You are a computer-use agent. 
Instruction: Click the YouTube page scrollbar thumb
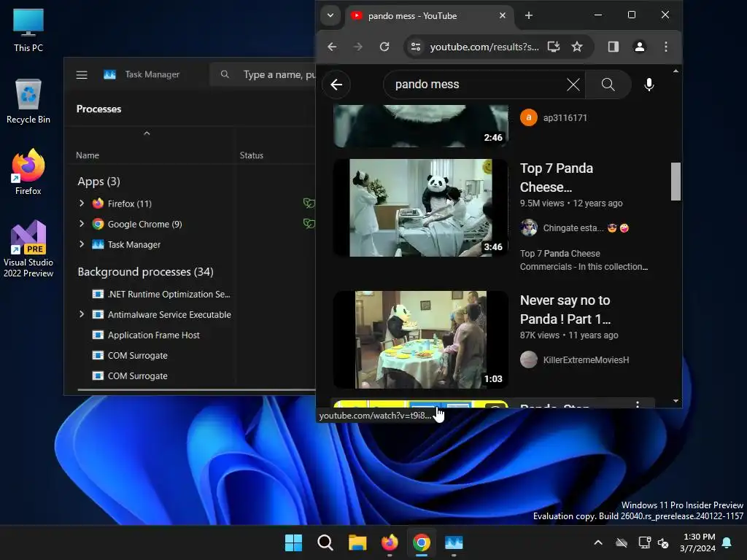tap(676, 182)
